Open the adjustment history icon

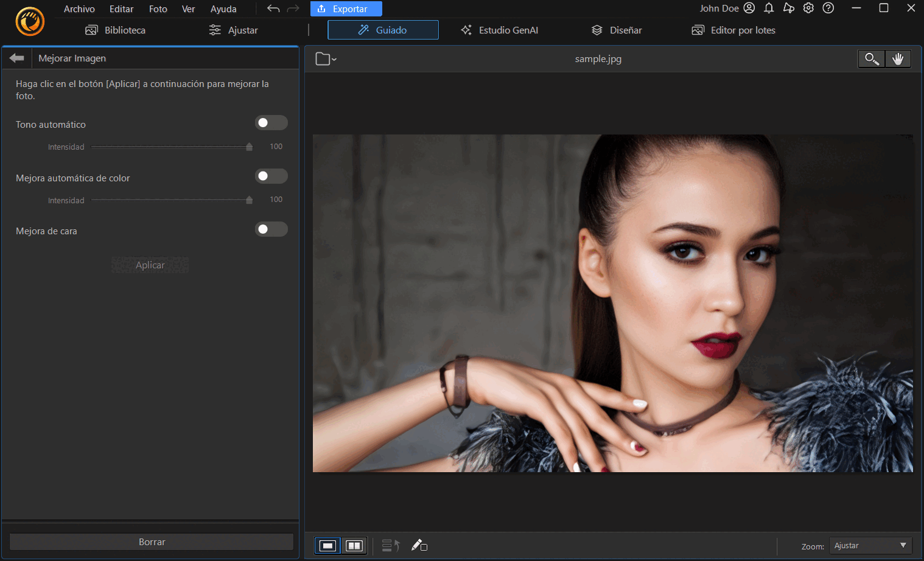390,546
